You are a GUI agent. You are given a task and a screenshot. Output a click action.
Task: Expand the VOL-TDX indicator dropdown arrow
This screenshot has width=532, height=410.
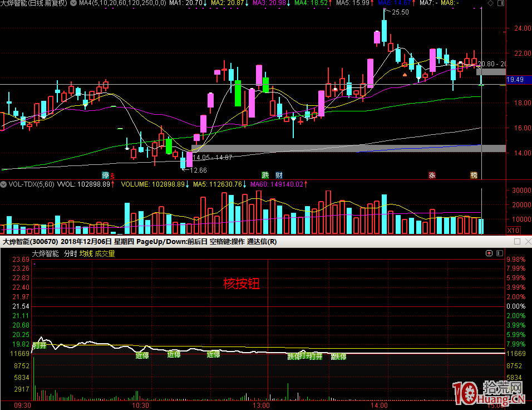[x=3, y=184]
